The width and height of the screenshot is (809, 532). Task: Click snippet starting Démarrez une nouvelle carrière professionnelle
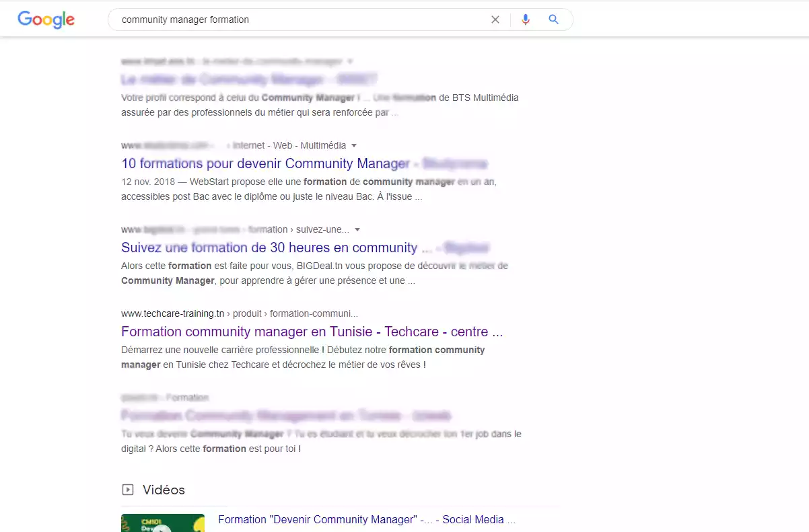[x=303, y=357]
